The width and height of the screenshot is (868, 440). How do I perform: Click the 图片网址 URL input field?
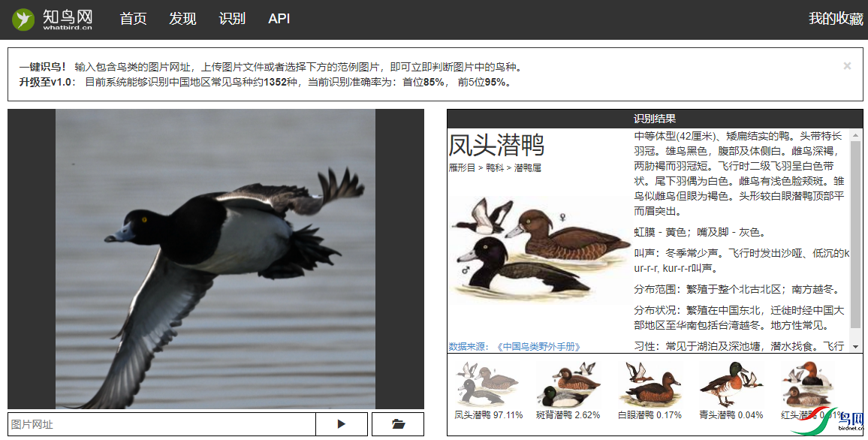pyautogui.click(x=161, y=424)
